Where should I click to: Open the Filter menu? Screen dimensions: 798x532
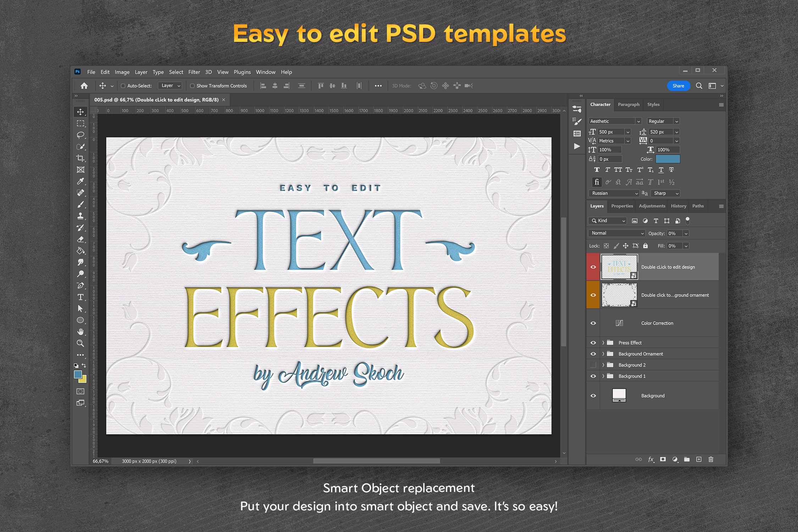point(194,72)
